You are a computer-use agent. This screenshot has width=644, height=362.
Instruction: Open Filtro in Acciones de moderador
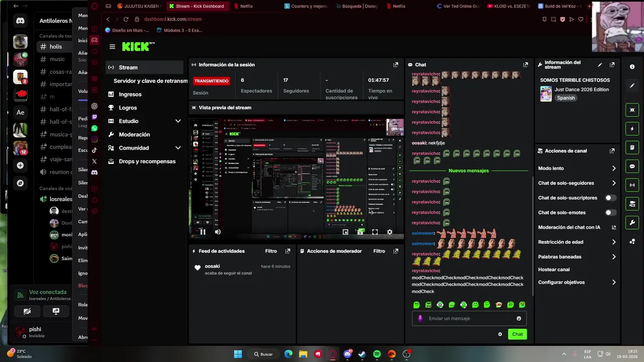379,251
